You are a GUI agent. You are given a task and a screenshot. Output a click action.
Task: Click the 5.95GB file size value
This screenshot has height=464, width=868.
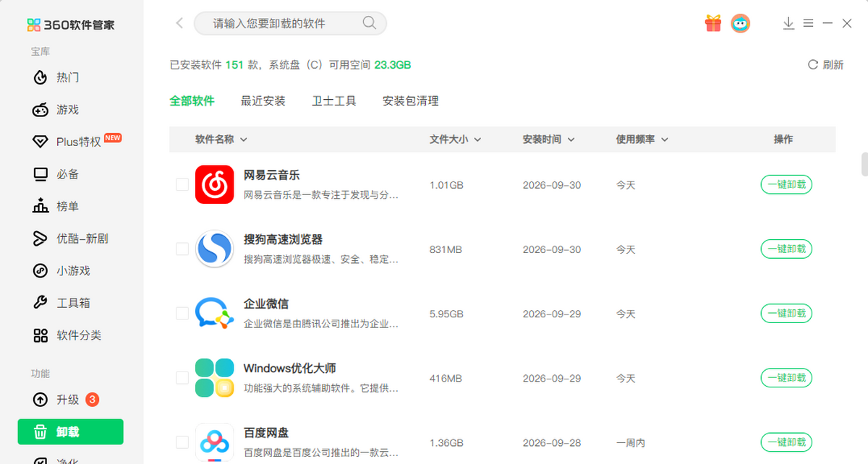pos(446,314)
